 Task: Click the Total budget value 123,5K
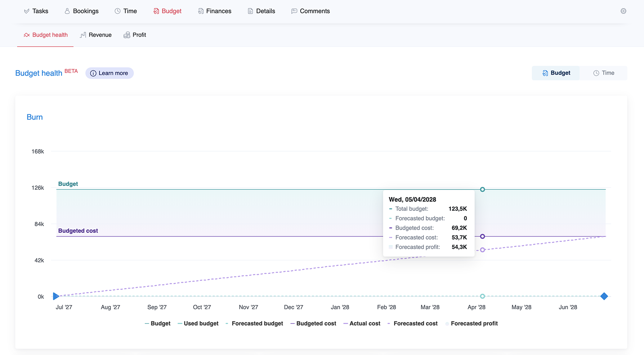[458, 209]
